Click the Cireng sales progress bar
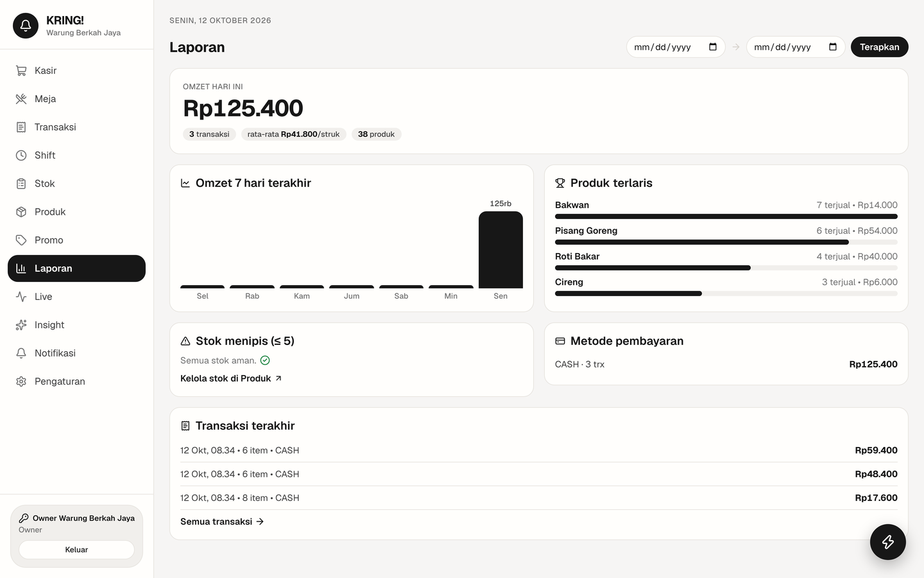924x578 pixels. pyautogui.click(x=726, y=293)
